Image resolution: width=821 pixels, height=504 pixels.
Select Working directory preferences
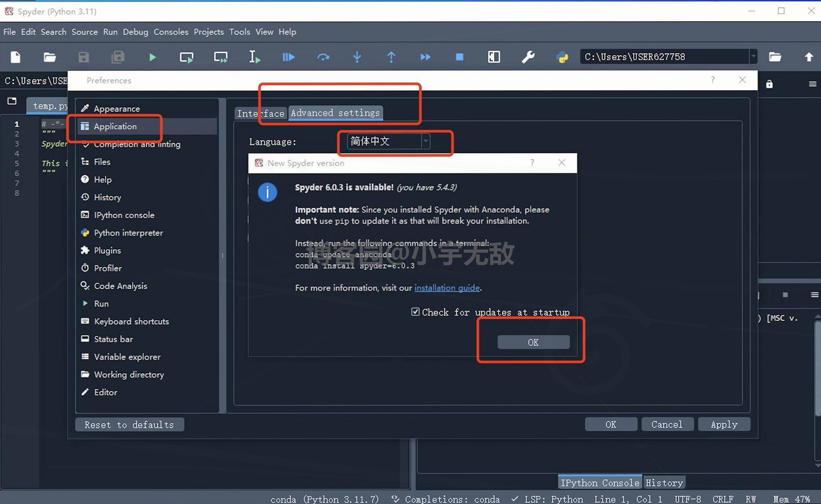point(147,374)
